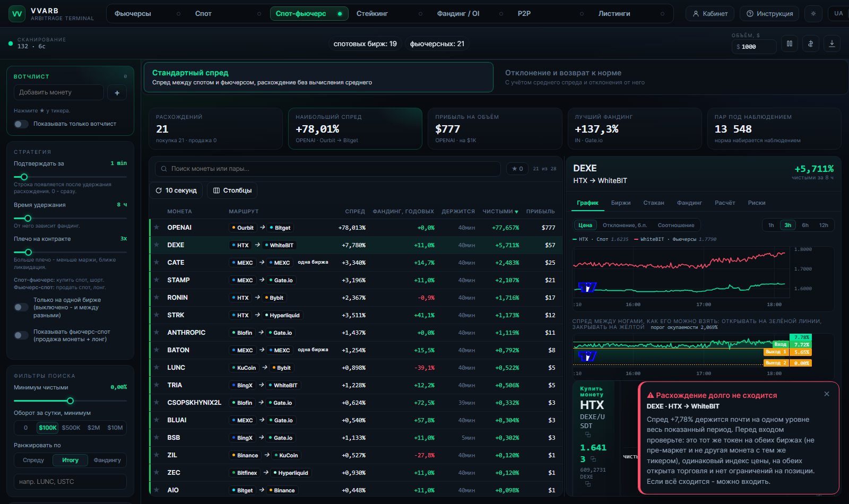Select the STRK row in the table
Viewport: 849px width, 504px height.
coord(356,315)
